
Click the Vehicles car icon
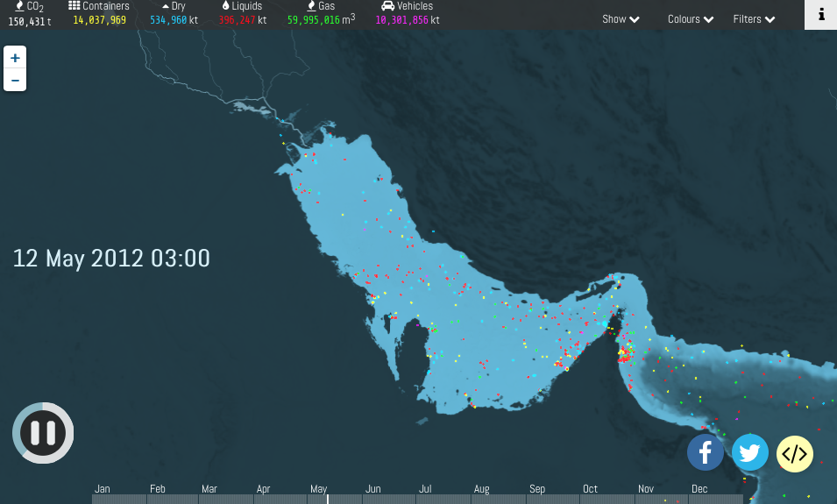coord(387,6)
